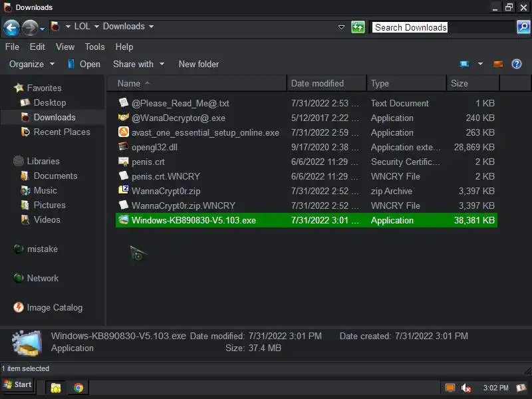Image resolution: width=532 pixels, height=399 pixels.
Task: Select the @WanaDecryptor@.exe handshake icon
Action: (124, 118)
